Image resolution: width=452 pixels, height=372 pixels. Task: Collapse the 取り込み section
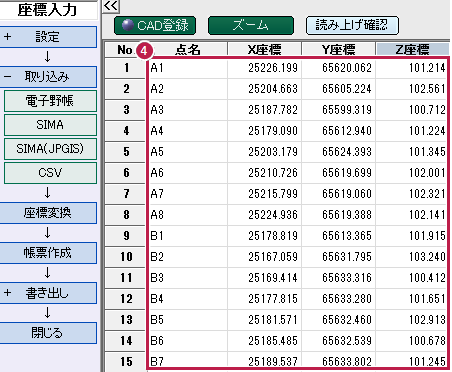click(x=48, y=77)
